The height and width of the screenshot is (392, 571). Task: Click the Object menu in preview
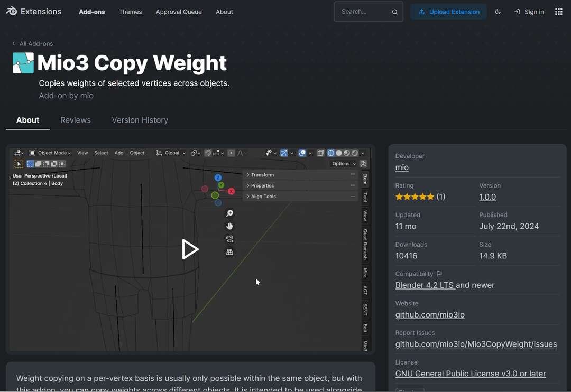(x=137, y=153)
